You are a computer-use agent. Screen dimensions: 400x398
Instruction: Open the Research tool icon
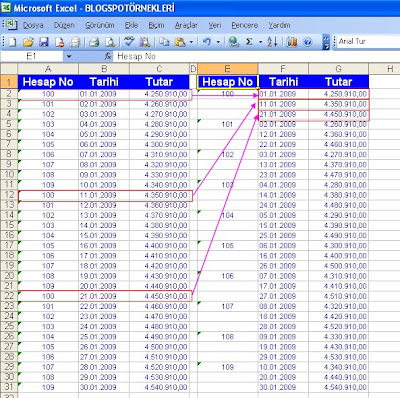pyautogui.click(x=145, y=42)
